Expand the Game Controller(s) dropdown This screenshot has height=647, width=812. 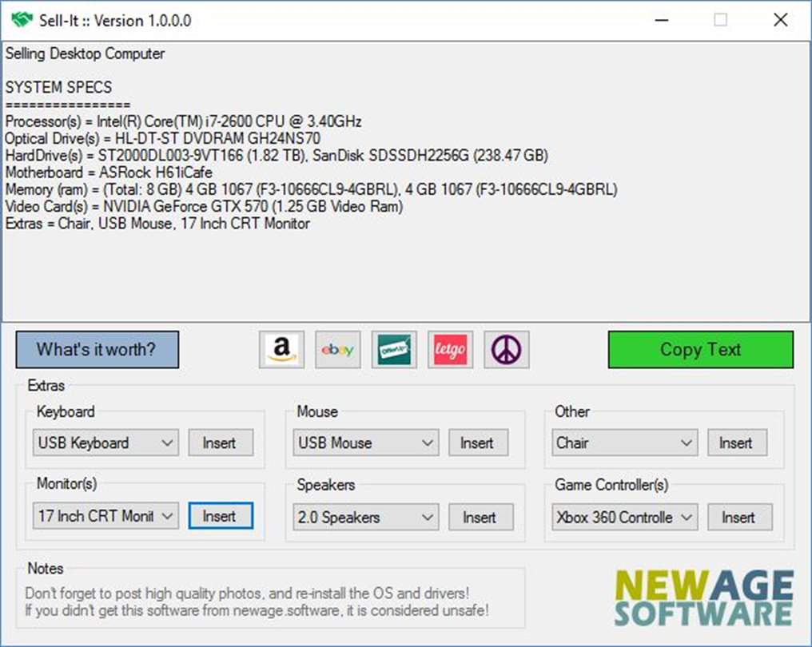click(624, 517)
